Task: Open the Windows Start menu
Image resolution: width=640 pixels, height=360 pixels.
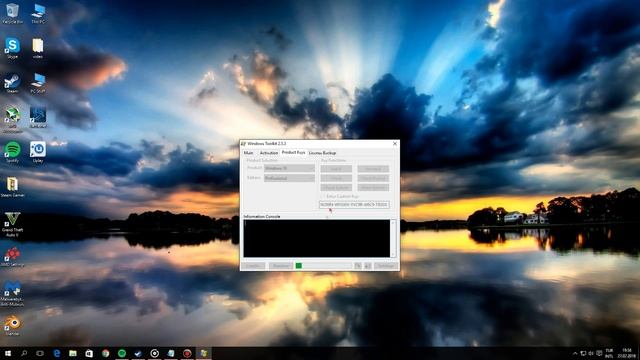Action: pyautogui.click(x=7, y=353)
